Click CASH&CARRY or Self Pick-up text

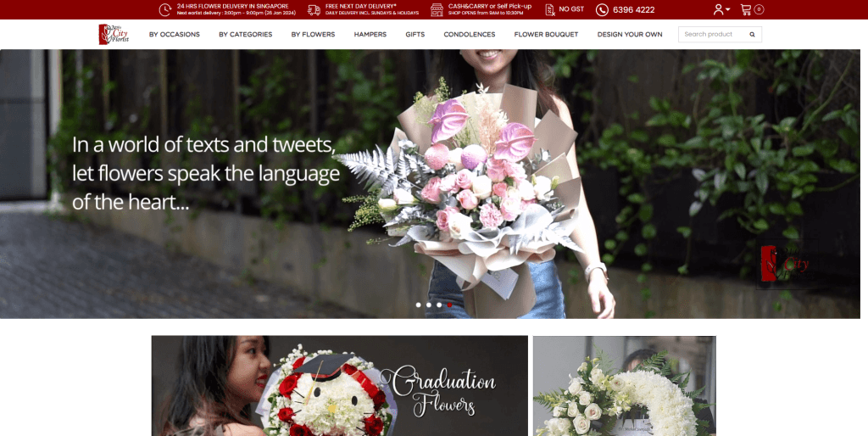coord(490,6)
